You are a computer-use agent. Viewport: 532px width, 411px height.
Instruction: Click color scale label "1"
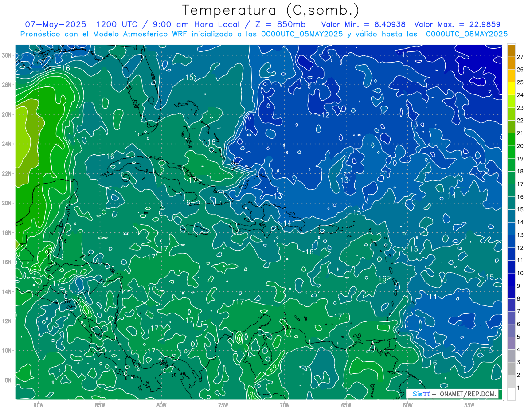pos(519,388)
